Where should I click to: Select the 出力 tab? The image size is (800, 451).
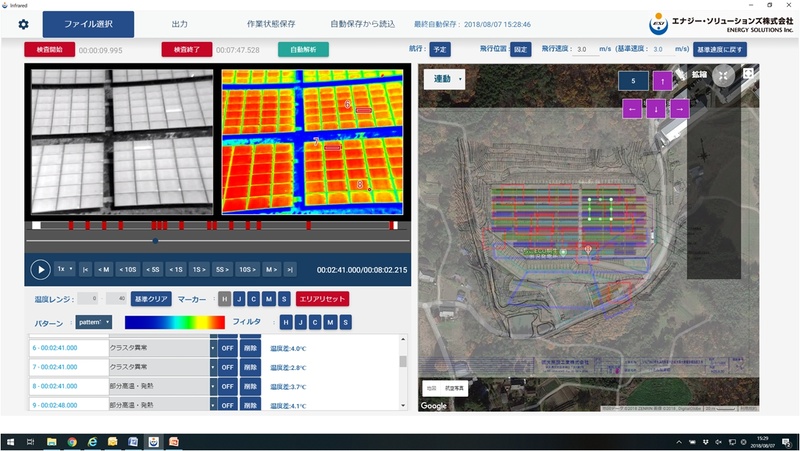point(179,24)
